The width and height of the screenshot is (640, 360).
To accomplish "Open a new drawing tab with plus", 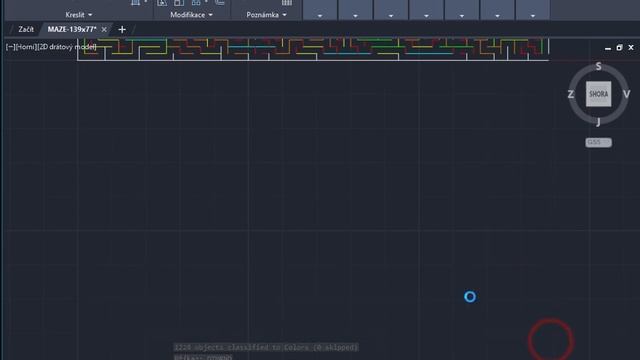I will pos(122,29).
